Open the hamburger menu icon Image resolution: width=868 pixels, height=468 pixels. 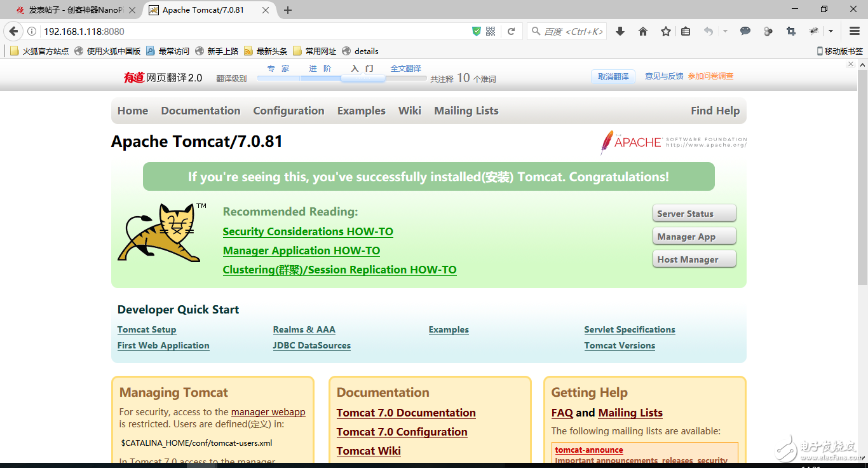[855, 31]
